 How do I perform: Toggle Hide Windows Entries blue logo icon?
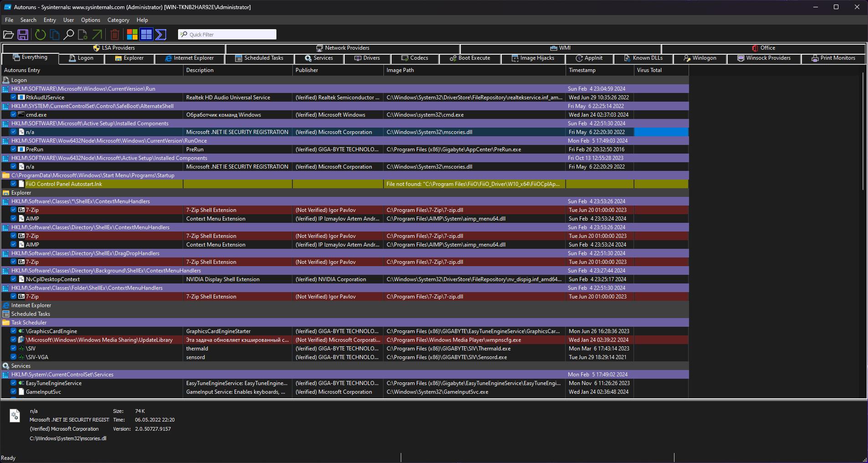[x=146, y=35]
